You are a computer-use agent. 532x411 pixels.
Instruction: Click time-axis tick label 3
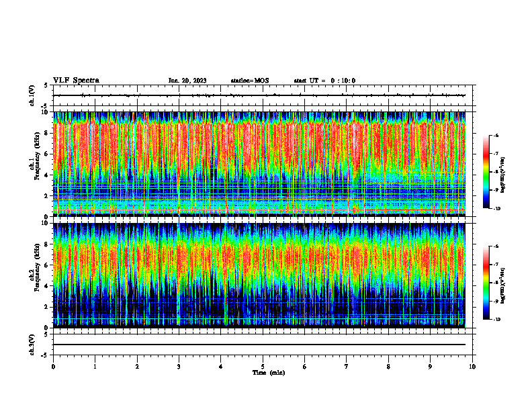pos(179,367)
